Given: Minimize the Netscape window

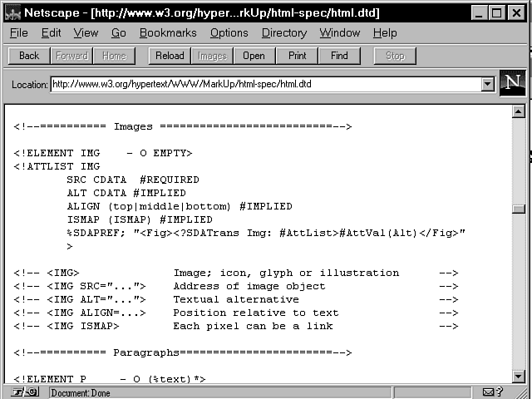Looking at the screenshot, I should pos(479,13).
